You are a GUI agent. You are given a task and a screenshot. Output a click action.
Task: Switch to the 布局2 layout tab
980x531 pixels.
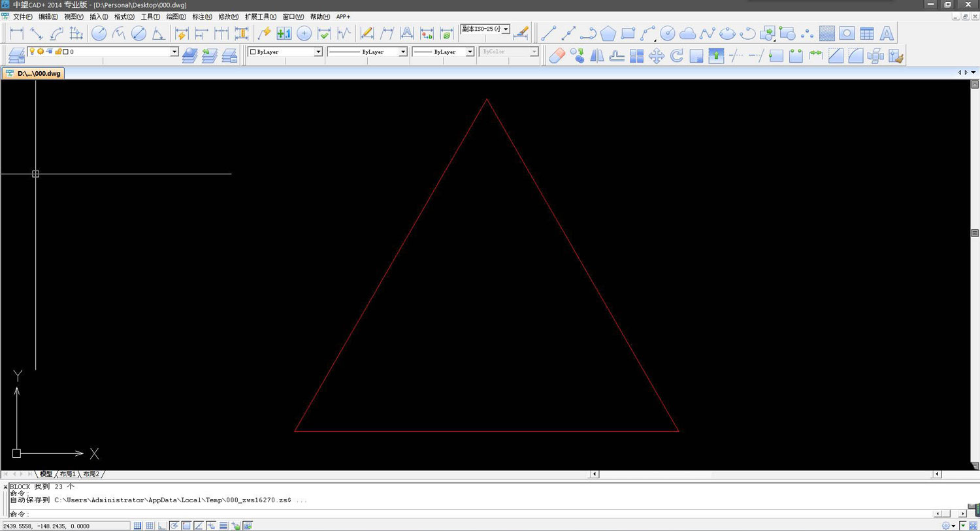[91, 474]
